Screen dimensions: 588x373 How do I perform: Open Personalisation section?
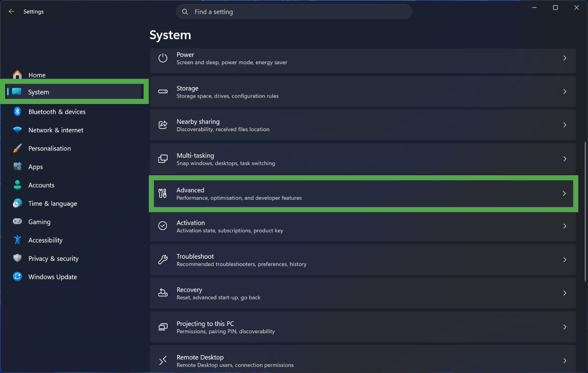pos(50,148)
